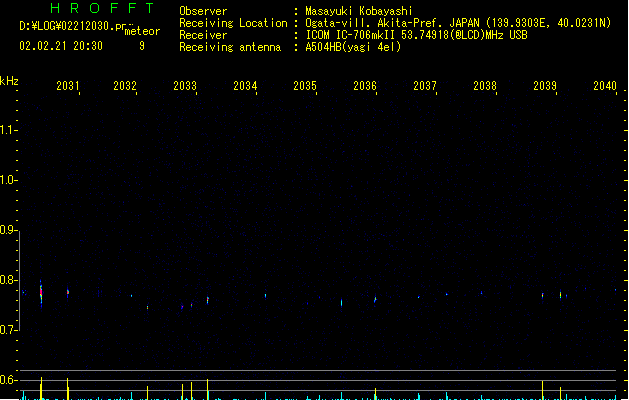Click the 2037 time axis marker

(x=425, y=85)
